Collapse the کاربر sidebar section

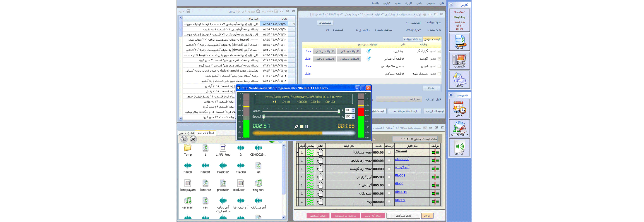click(x=451, y=5)
